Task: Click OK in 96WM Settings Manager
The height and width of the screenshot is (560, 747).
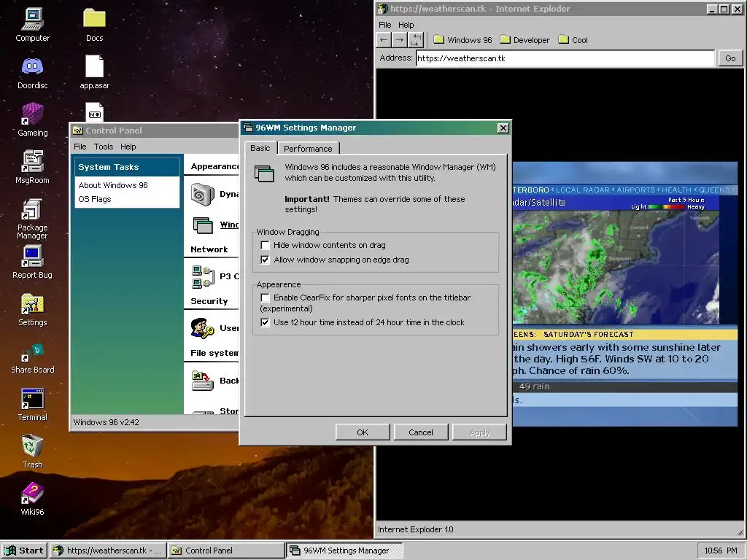Action: click(x=363, y=432)
